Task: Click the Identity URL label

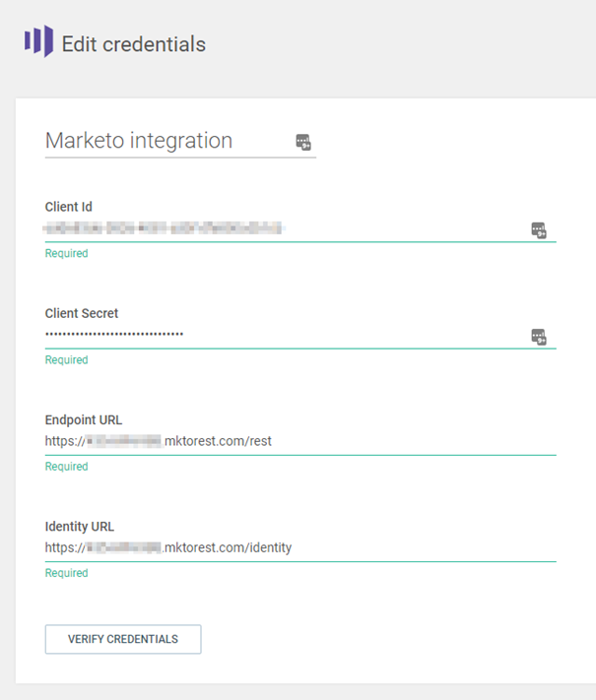Action: [79, 526]
